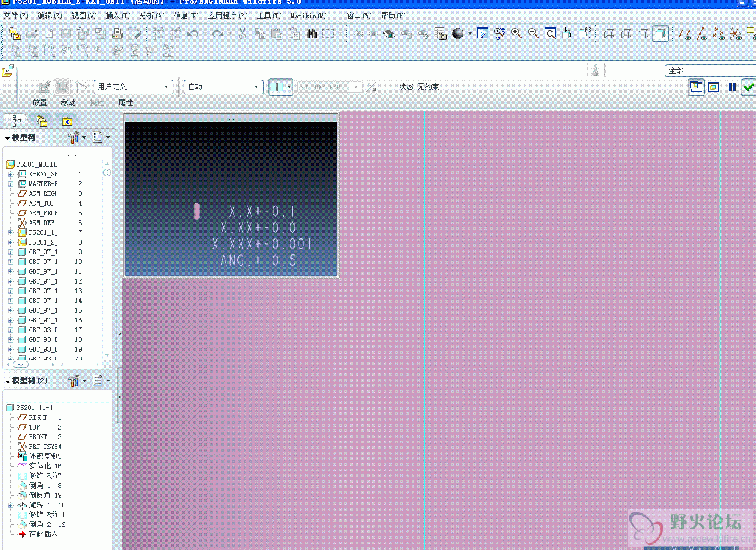Viewport: 756px width, 550px height.
Task: Toggle the constraint offset flip button
Action: click(371, 87)
